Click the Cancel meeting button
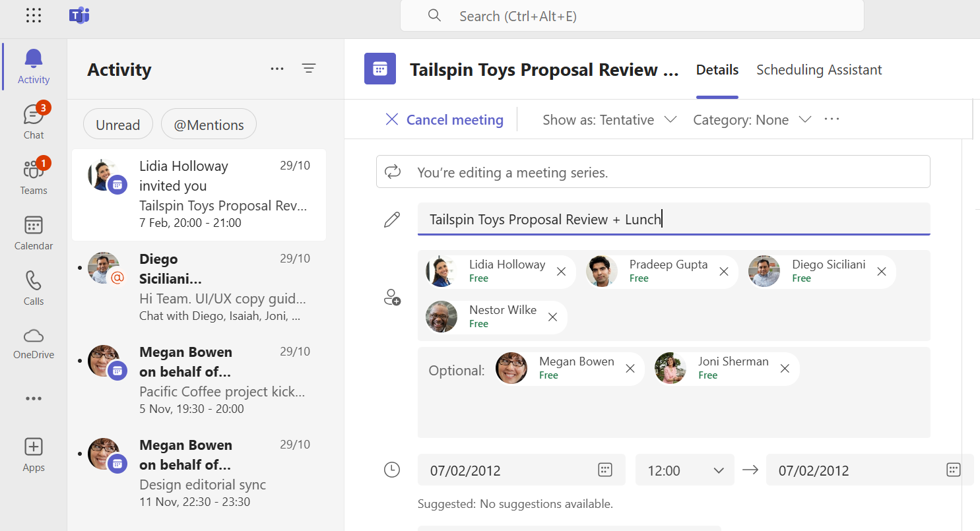Image resolution: width=980 pixels, height=531 pixels. pyautogui.click(x=444, y=119)
